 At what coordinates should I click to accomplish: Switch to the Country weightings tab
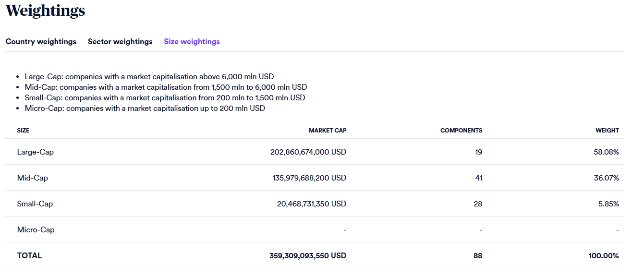coord(41,42)
